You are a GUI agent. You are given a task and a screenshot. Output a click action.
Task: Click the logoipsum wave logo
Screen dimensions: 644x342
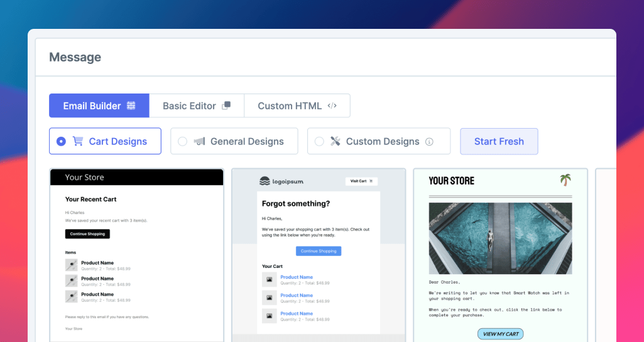pos(265,181)
